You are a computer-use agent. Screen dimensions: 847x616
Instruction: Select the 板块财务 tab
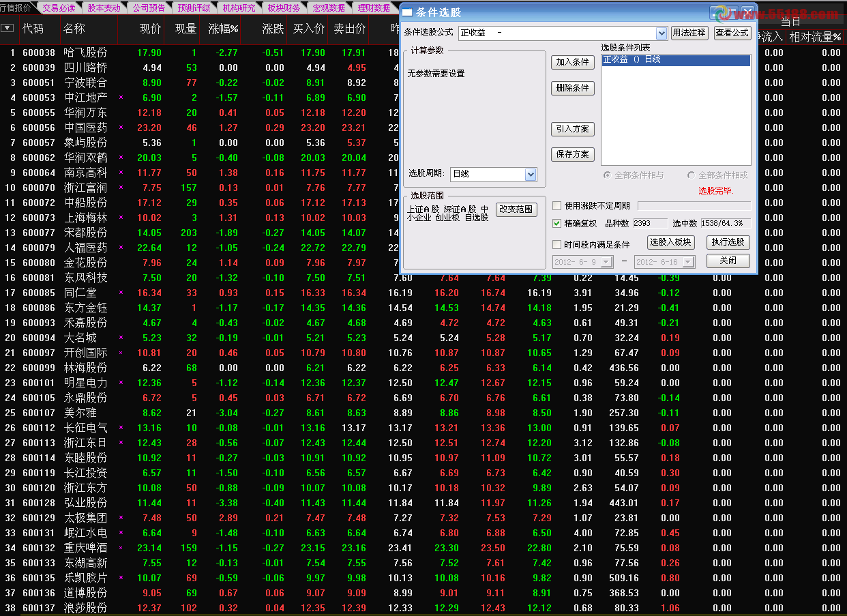(284, 8)
